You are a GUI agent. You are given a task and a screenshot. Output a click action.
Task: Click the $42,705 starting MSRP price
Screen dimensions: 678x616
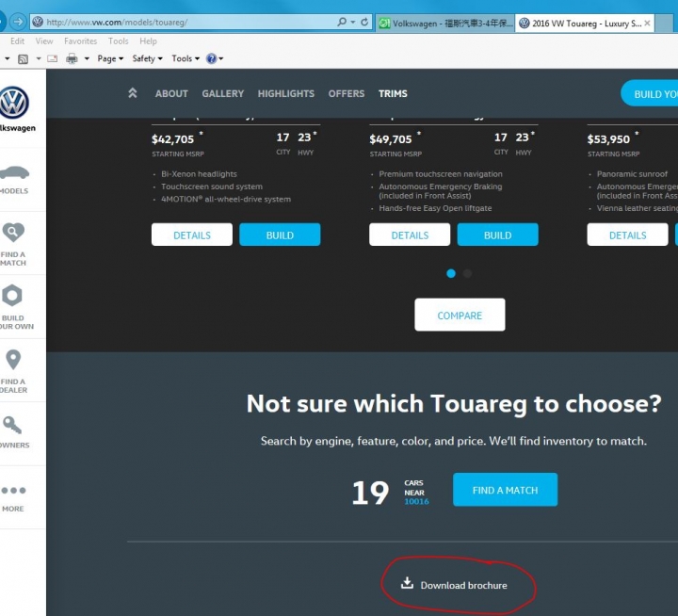[172, 139]
